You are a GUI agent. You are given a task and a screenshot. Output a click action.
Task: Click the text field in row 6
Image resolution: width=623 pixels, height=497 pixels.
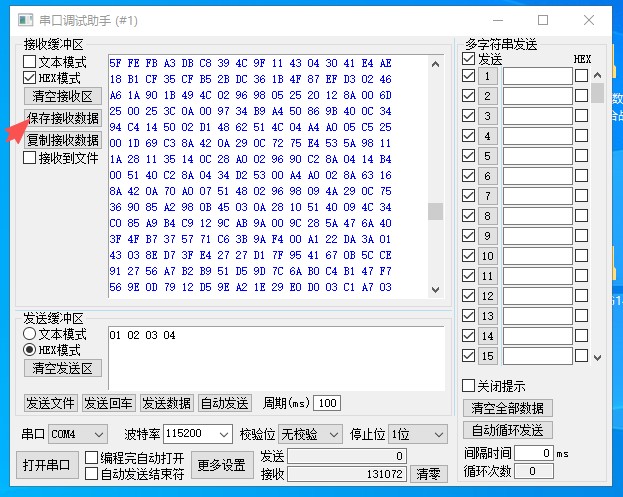538,176
